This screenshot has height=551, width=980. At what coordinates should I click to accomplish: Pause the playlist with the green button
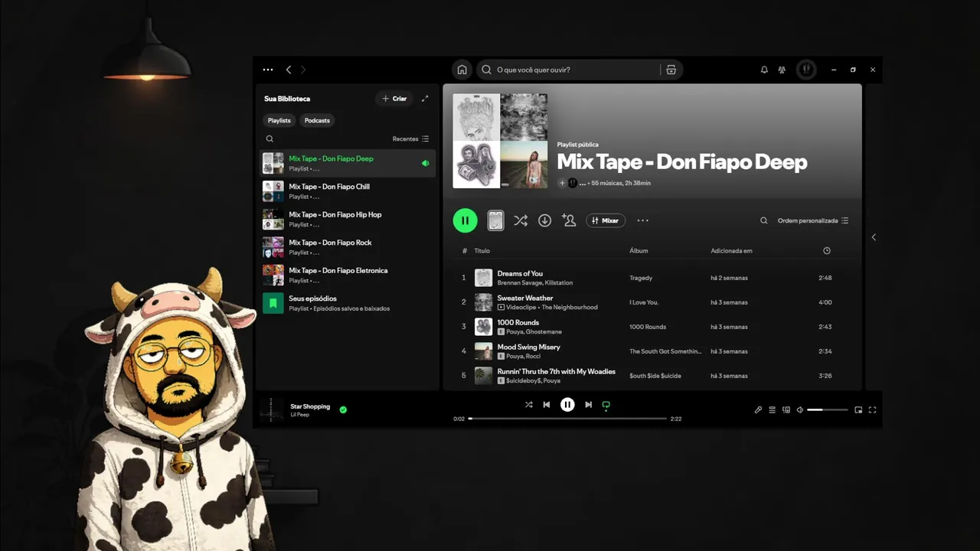(465, 220)
